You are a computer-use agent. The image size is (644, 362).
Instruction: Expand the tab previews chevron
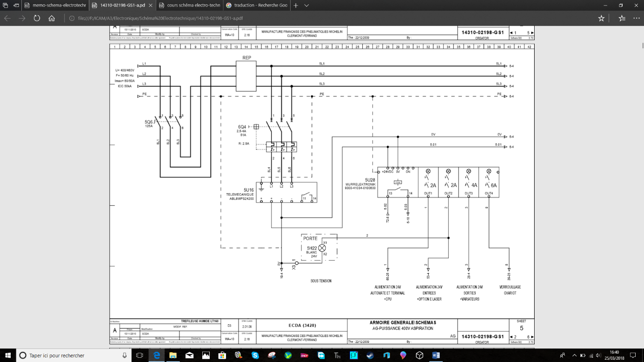click(x=306, y=6)
